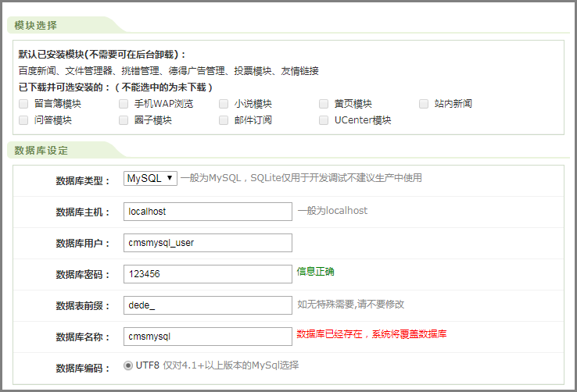Select the UCenter模块 checkbox
This screenshot has height=392, width=577.
pos(324,120)
